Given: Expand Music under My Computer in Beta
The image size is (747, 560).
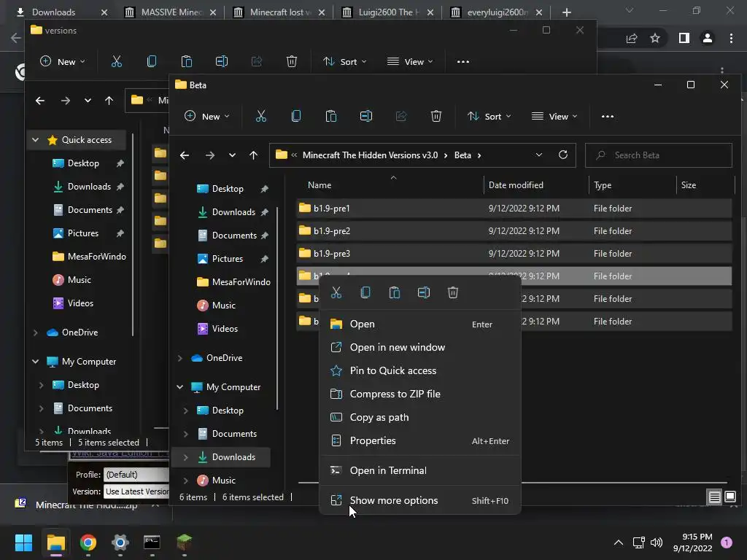Looking at the screenshot, I should (186, 481).
